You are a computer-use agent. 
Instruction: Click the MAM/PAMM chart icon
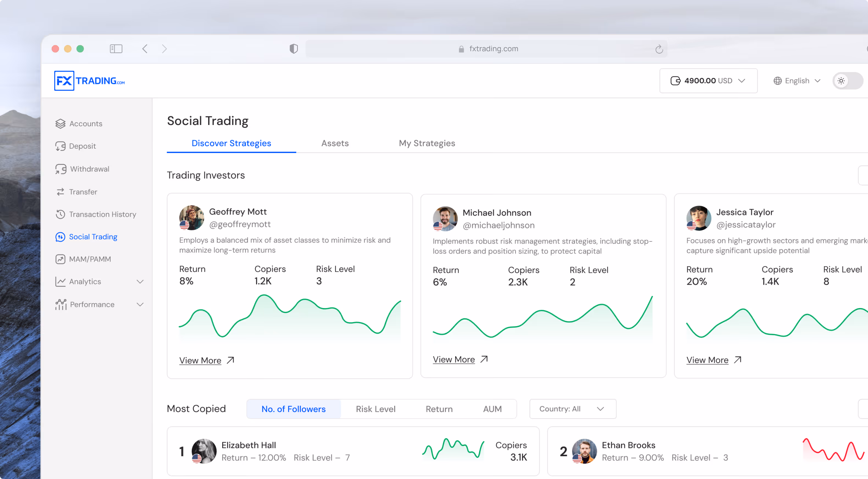pyautogui.click(x=60, y=259)
